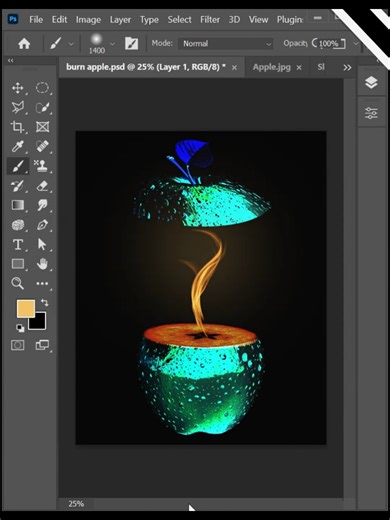Open the Type menu
Image resolution: width=390 pixels, height=520 pixels.
click(x=149, y=20)
